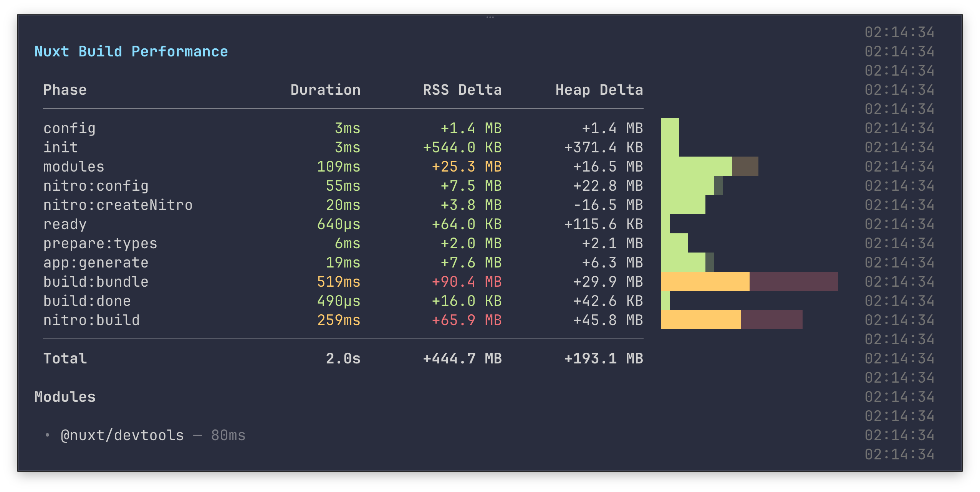
Task: Sort by the Duration column header
Action: click(326, 89)
